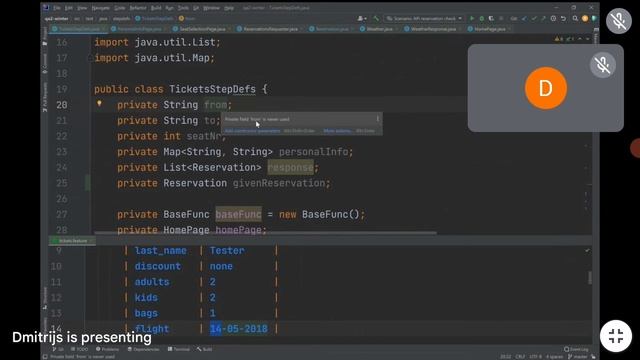Go to next highlighted error arrow
The height and width of the screenshot is (360, 640).
click(588, 39)
